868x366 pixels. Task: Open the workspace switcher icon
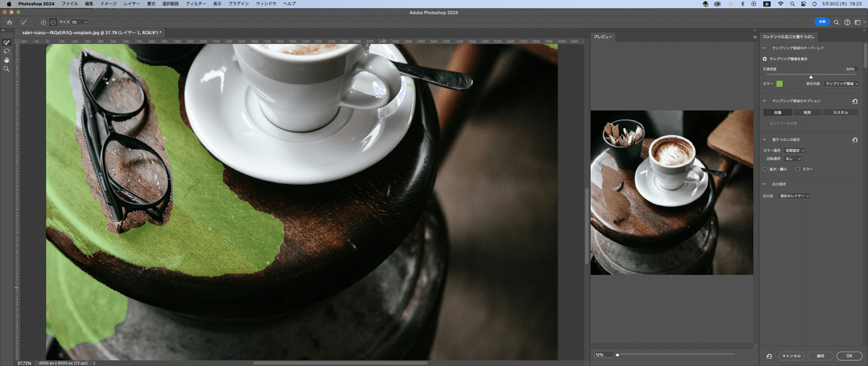pyautogui.click(x=857, y=22)
